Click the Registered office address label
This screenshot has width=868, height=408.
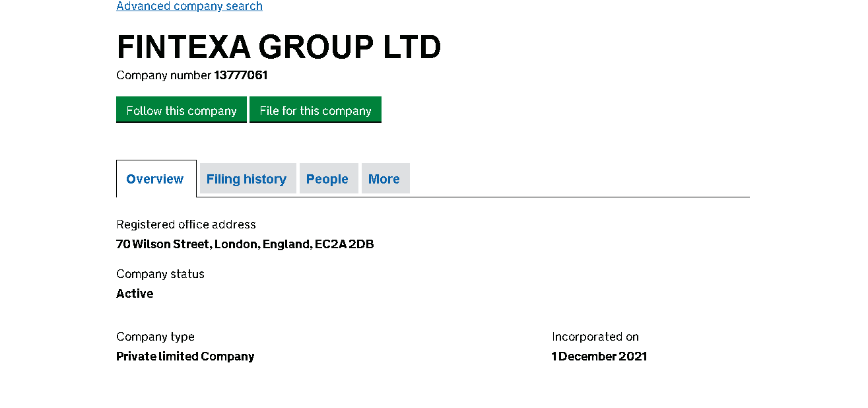186,224
